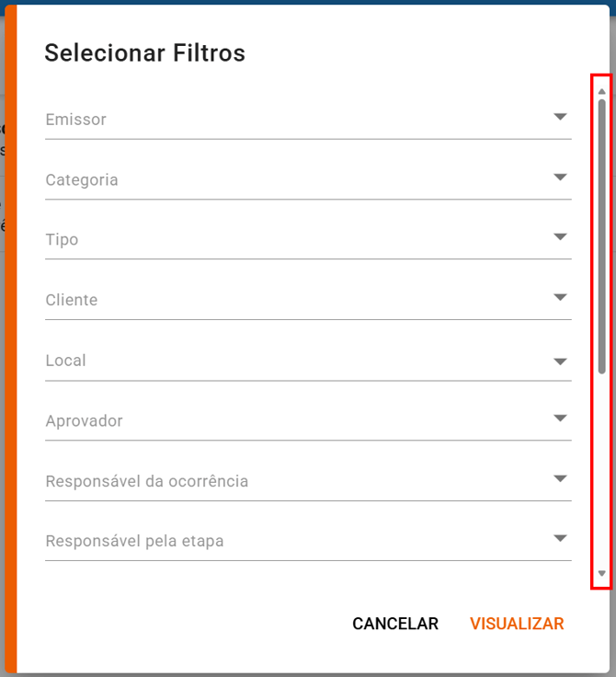
Task: Click the scrollbar up arrow
Action: (x=601, y=91)
